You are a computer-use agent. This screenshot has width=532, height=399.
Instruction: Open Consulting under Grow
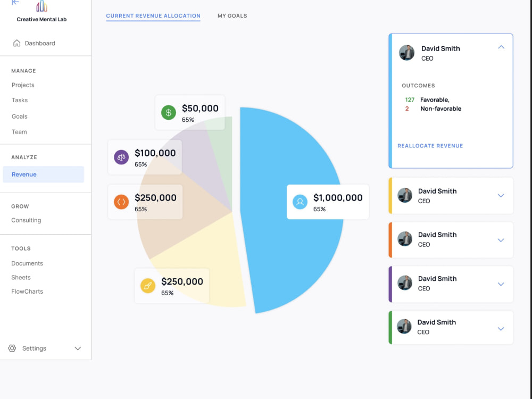(x=26, y=220)
